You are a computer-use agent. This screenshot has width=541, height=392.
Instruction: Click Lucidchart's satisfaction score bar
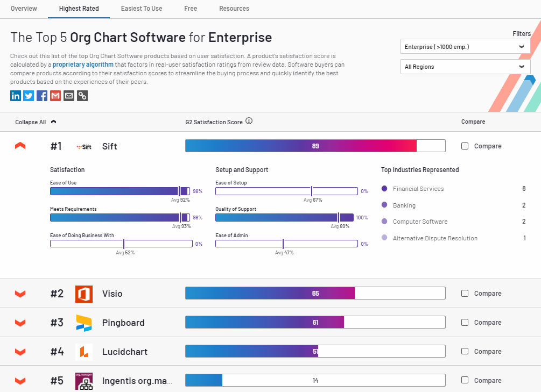315,351
